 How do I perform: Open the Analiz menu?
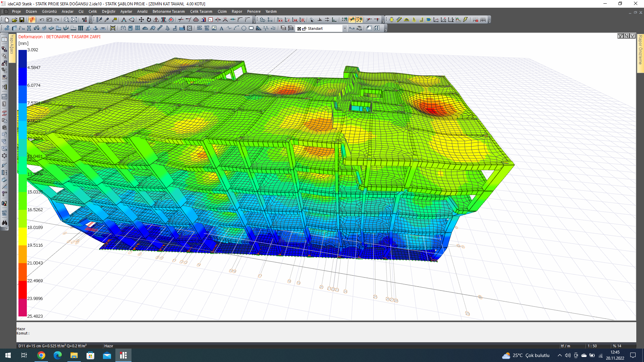[x=142, y=11]
